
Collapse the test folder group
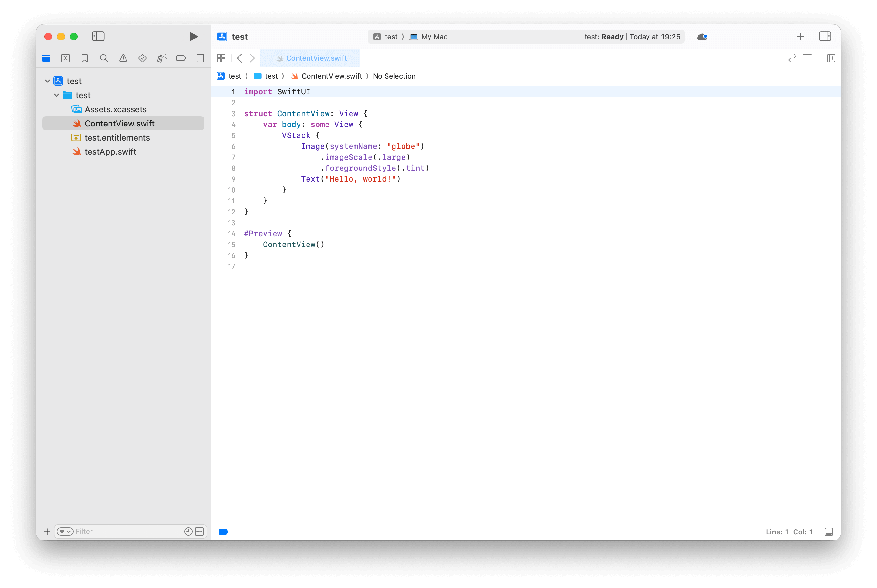(x=56, y=95)
